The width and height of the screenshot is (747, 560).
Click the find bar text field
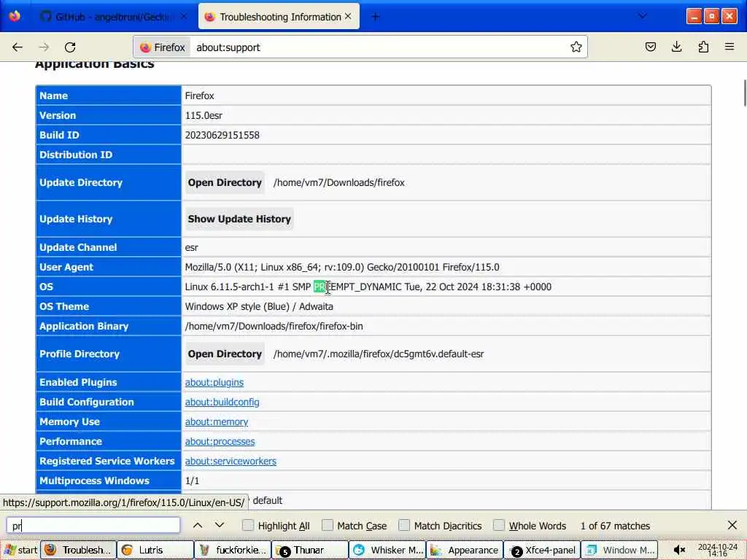coord(93,525)
